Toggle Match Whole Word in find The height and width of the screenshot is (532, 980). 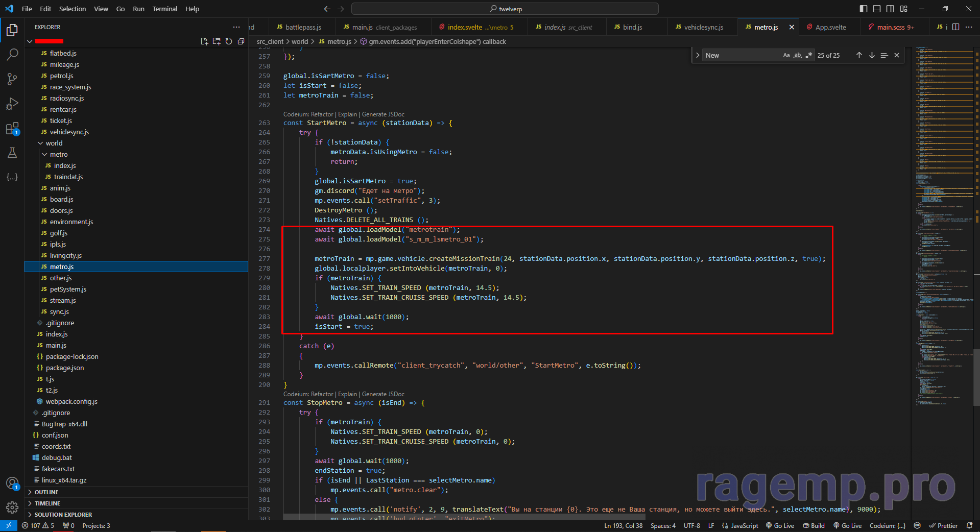click(x=797, y=55)
